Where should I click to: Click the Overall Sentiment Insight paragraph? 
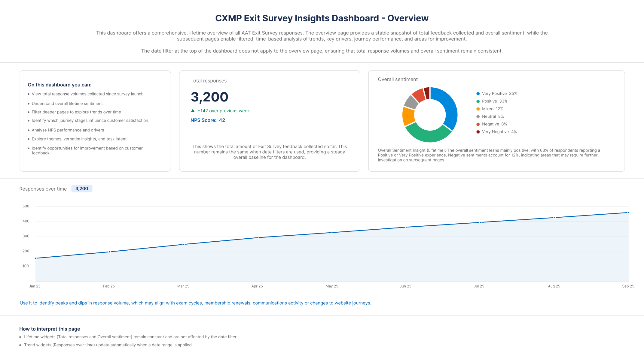(489, 155)
